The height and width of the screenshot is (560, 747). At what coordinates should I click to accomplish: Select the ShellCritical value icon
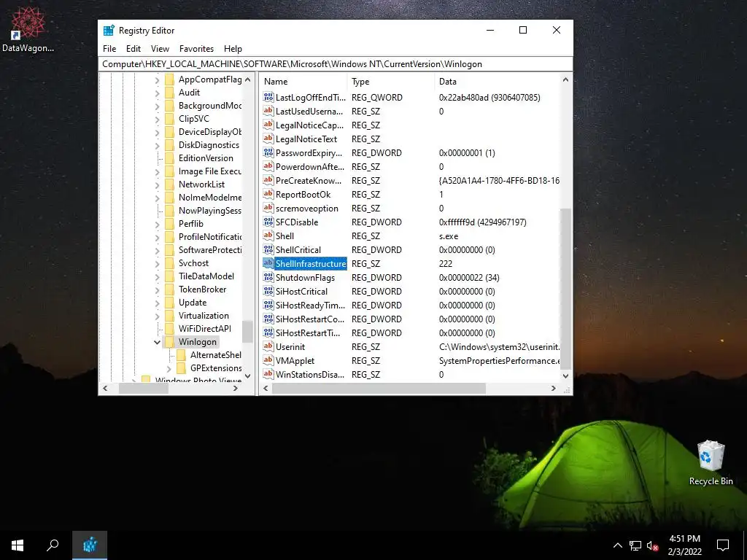click(x=268, y=249)
